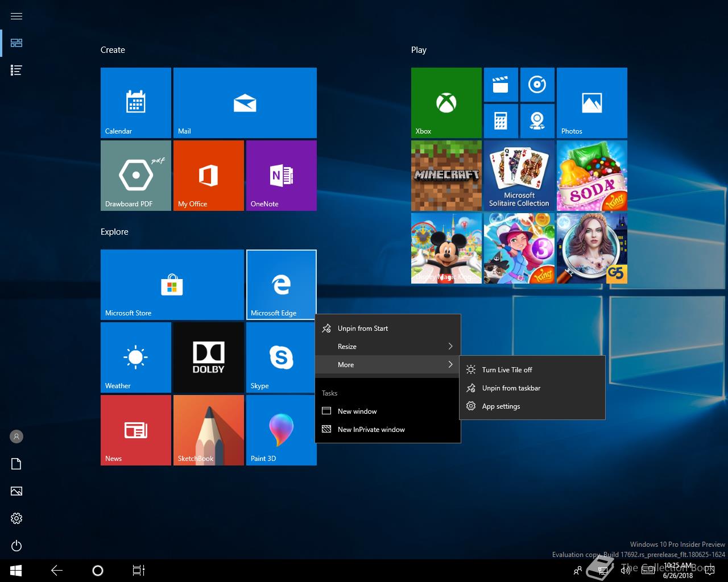Switch to All apps list view
The width and height of the screenshot is (728, 582).
(x=16, y=70)
